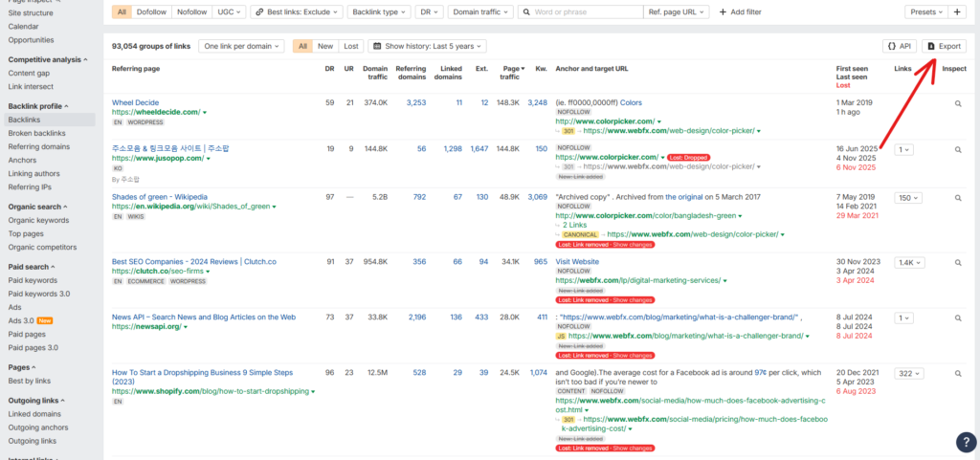The width and height of the screenshot is (980, 460).
Task: Go to Broken backlinks in the sidebar
Action: coord(37,134)
